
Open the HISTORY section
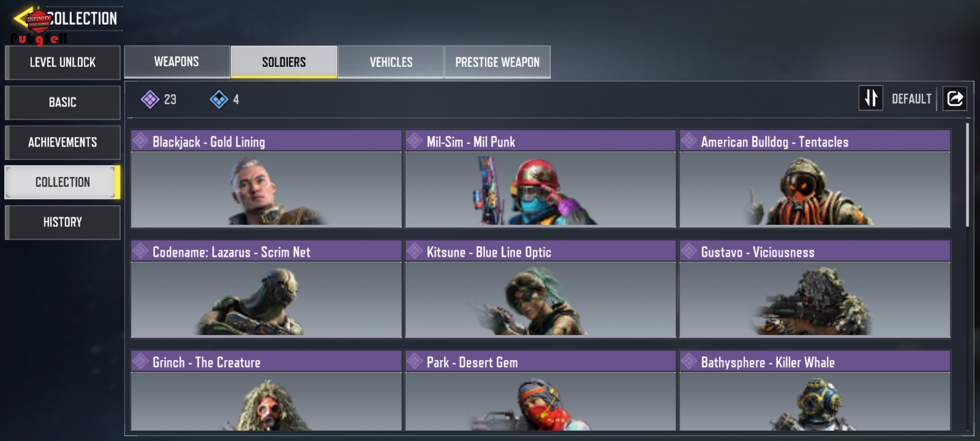(62, 222)
